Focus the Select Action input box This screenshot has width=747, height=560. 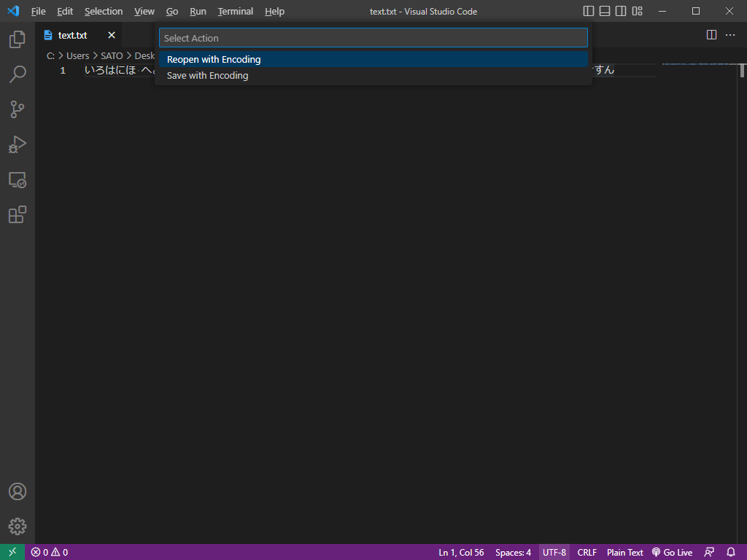(x=373, y=38)
